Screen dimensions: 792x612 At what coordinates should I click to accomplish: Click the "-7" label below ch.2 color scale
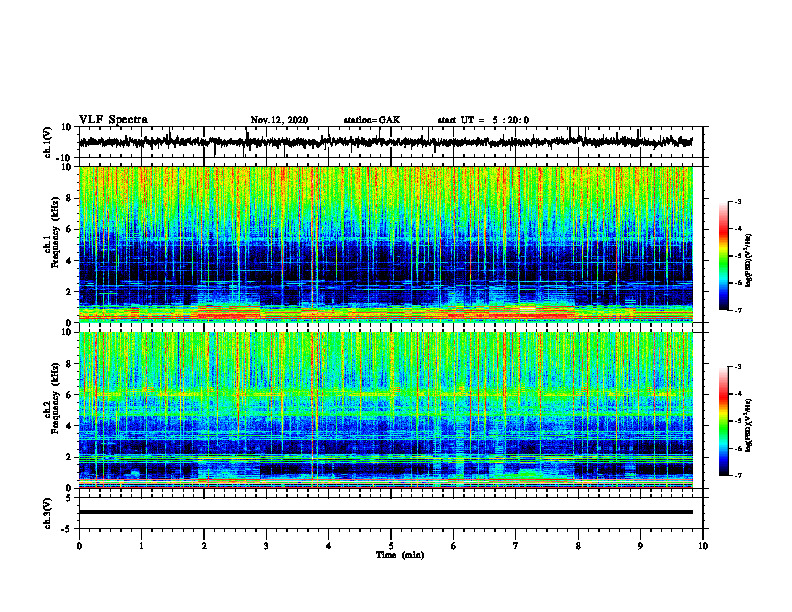737,475
